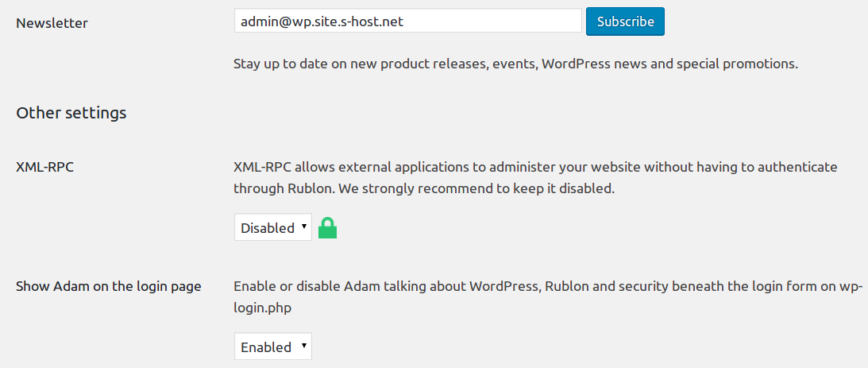The height and width of the screenshot is (368, 868).
Task: Expand the Show Adam Enabled dropdown
Action: [273, 347]
